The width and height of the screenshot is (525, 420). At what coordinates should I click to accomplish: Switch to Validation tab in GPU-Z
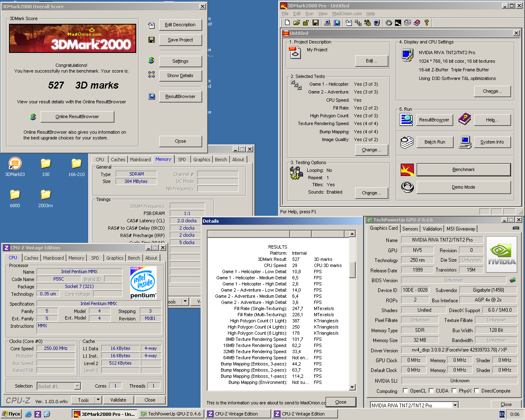point(432,229)
